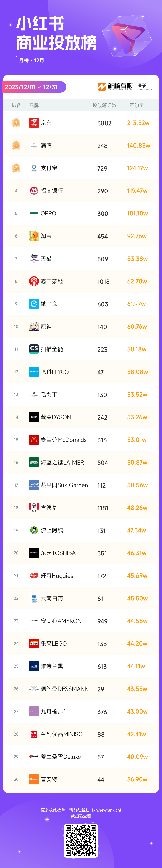Click the 新榜有数 logo in header
This screenshot has height=868, width=162.
click(115, 87)
